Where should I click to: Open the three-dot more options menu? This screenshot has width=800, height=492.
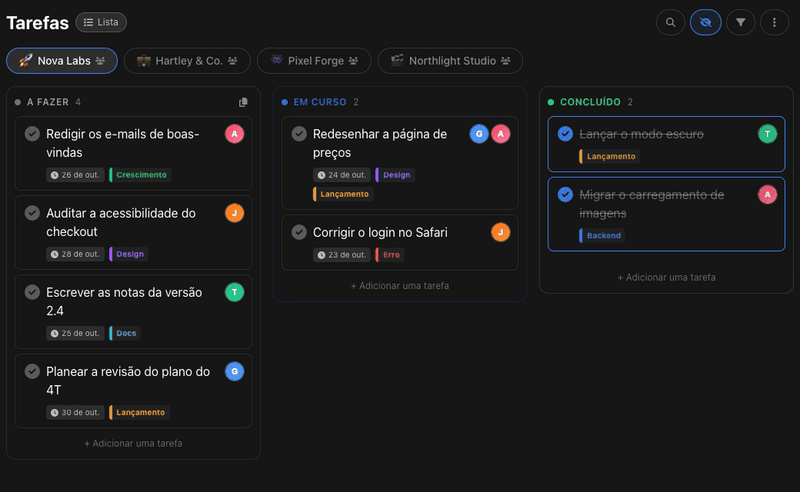pos(774,22)
